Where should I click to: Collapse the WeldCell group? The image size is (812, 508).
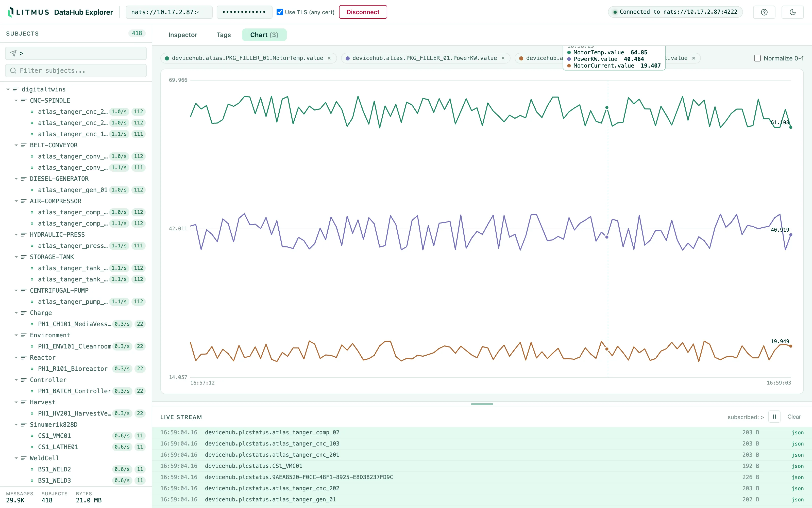(16, 458)
